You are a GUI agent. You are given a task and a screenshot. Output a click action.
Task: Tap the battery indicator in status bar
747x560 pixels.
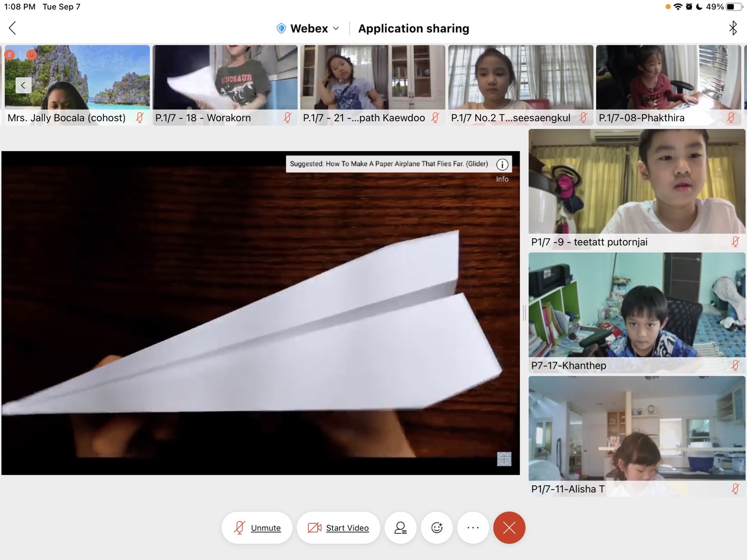point(734,7)
